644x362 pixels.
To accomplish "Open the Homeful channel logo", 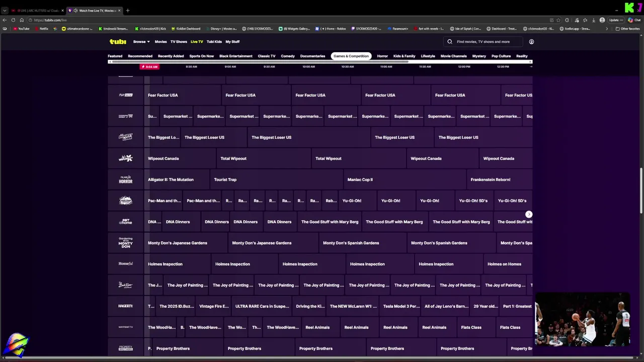I will pyautogui.click(x=126, y=264).
